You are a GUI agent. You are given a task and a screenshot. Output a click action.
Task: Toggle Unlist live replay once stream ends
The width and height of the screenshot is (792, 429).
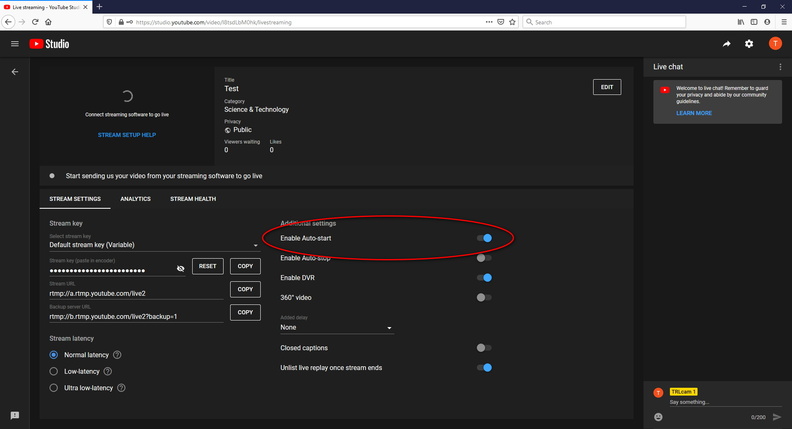(x=484, y=367)
